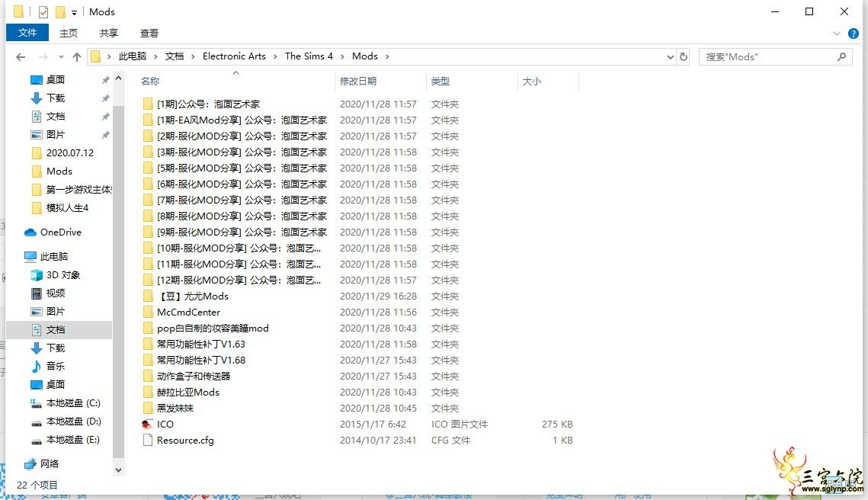The width and height of the screenshot is (868, 500).
Task: Click the 本地磁盘 (D:) drive icon
Action: 37,422
